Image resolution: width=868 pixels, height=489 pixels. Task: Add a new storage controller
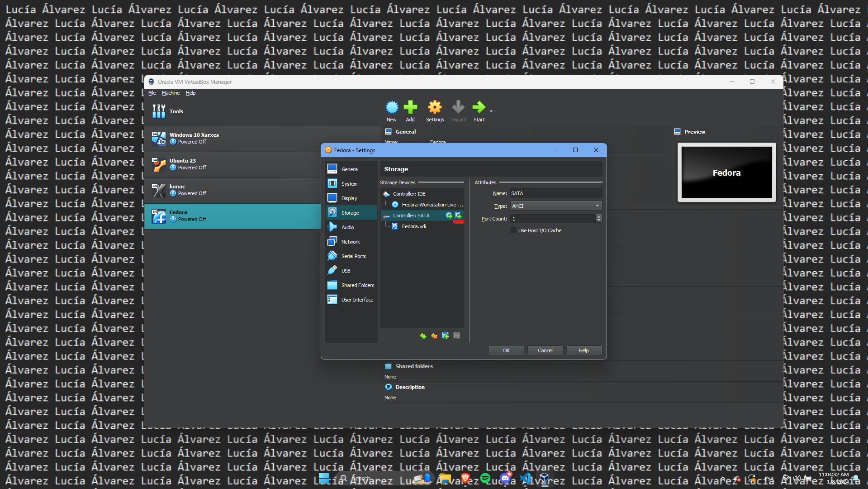point(423,336)
